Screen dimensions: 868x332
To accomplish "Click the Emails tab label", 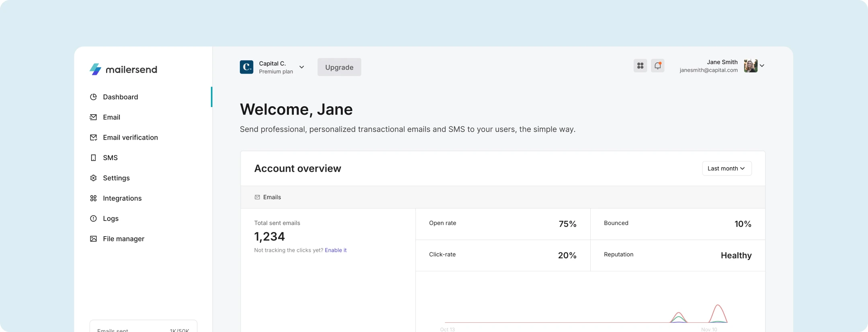I will pos(272,197).
